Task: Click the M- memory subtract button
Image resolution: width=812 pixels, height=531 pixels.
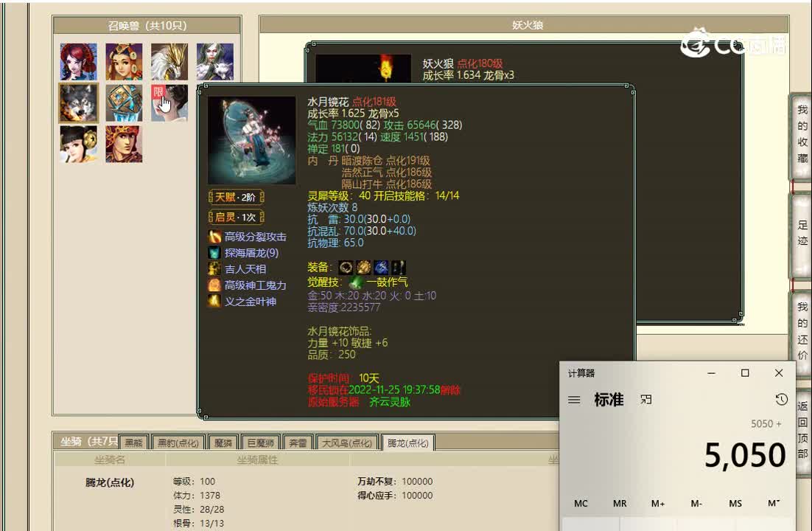Action: (x=696, y=503)
